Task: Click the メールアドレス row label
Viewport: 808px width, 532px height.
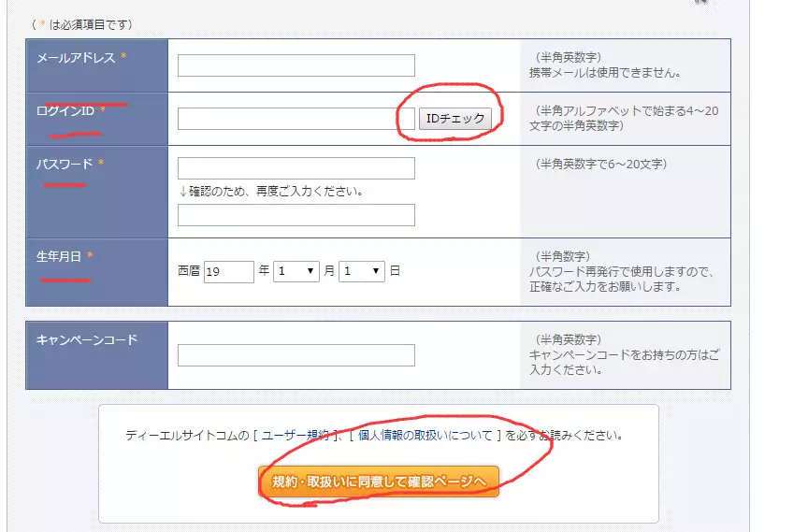Action: [76, 58]
